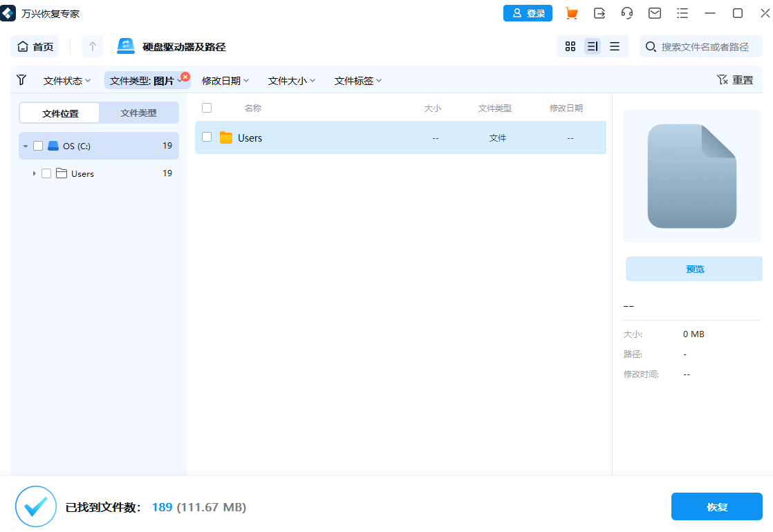Check the OS (C:) drive checkbox
Viewport: 773px width, 532px height.
39,146
